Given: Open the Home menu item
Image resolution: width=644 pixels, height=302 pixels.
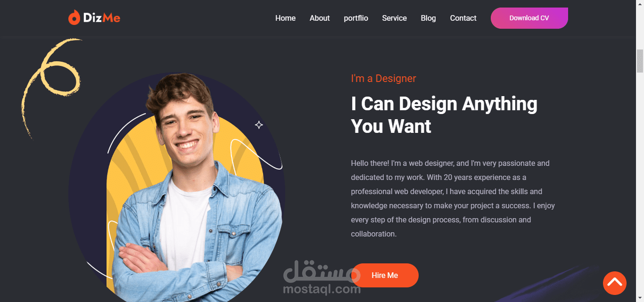Looking at the screenshot, I should (x=285, y=18).
